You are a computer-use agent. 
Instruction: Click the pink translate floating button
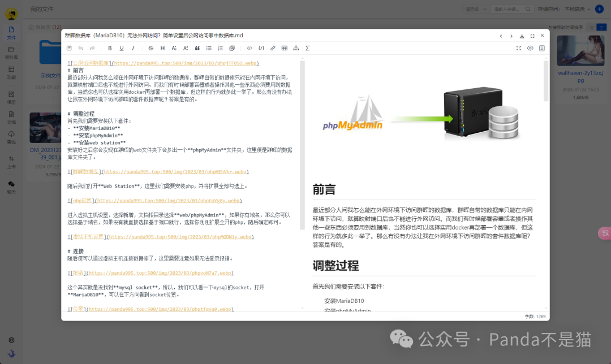pyautogui.click(x=604, y=233)
